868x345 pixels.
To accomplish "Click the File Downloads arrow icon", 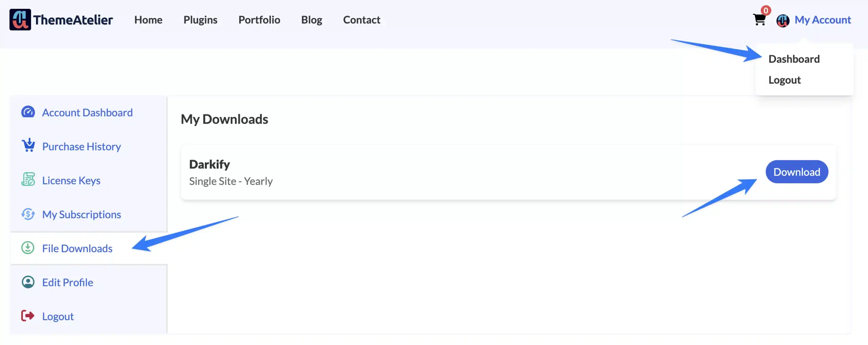I will 28,248.
